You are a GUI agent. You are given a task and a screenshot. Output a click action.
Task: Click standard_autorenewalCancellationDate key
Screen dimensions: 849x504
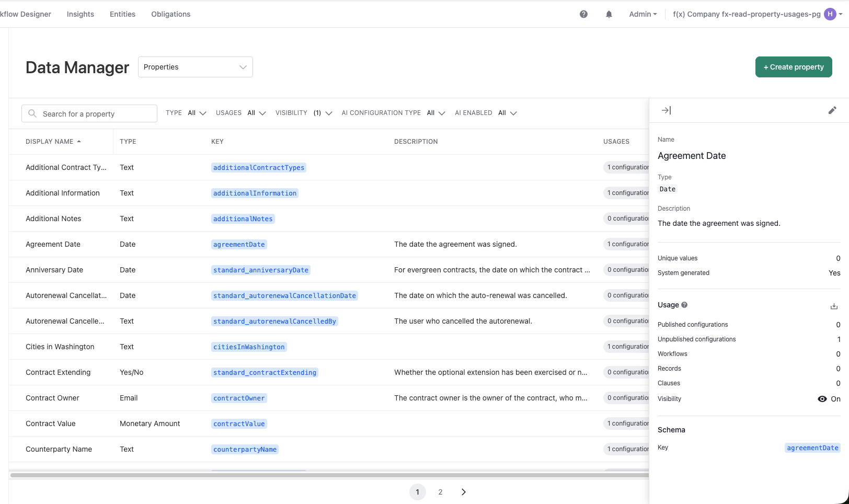click(284, 295)
